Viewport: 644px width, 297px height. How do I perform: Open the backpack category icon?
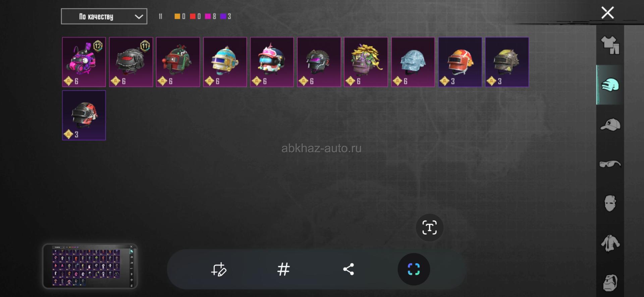pyautogui.click(x=610, y=283)
